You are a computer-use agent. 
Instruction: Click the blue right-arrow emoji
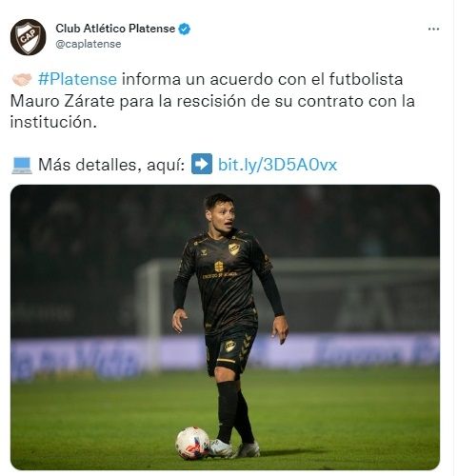pyautogui.click(x=202, y=164)
